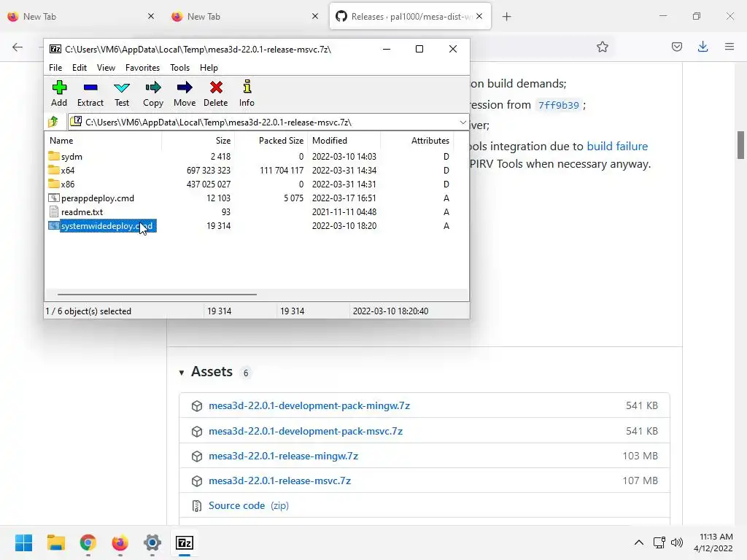
Task: Click the Extract toolbar icon
Action: (90, 93)
